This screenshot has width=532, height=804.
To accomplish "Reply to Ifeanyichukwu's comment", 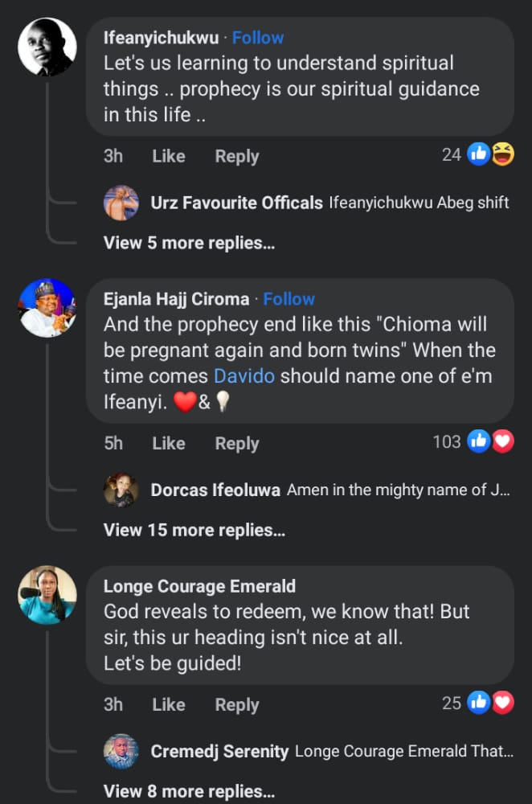I will click(236, 156).
